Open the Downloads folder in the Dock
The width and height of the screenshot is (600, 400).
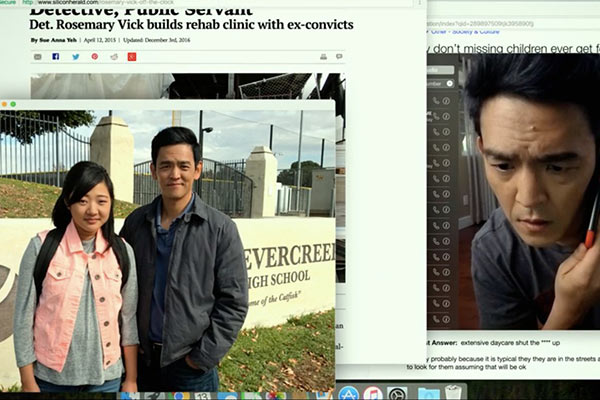[x=428, y=393]
